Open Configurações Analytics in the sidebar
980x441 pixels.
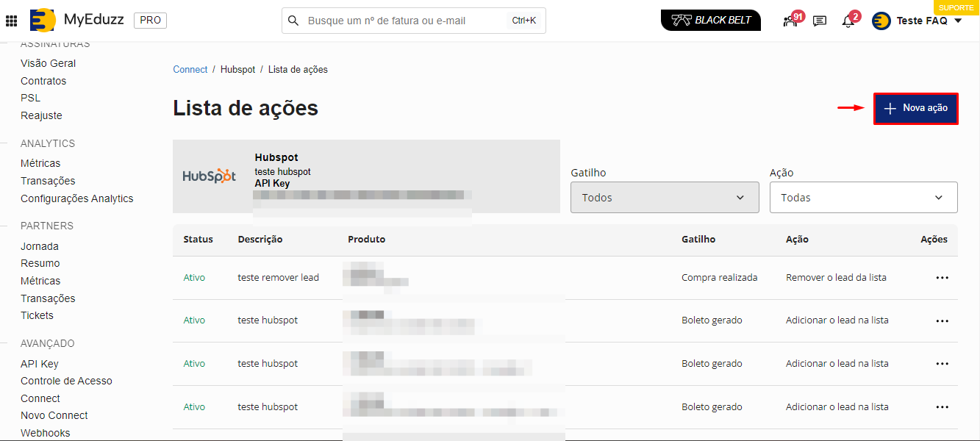tap(77, 198)
